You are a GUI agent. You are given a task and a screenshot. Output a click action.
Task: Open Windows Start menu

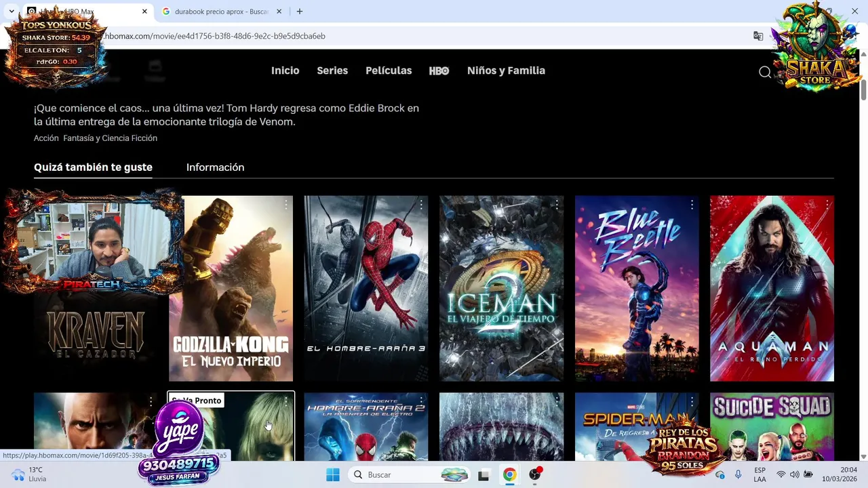(x=332, y=474)
